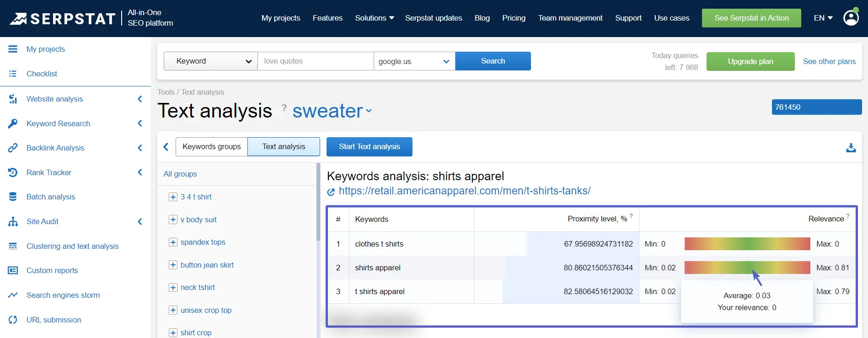Click the Rank Tracker history icon

[x=13, y=172]
